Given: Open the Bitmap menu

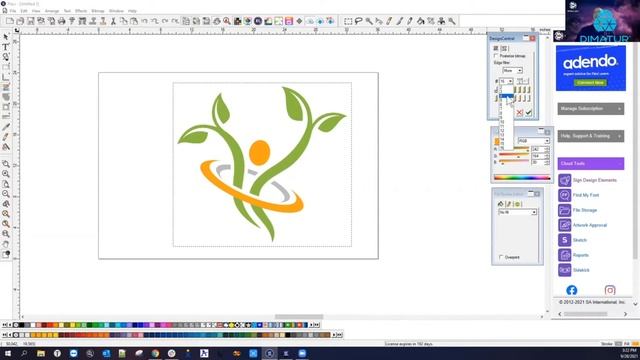Looking at the screenshot, I should (98, 11).
